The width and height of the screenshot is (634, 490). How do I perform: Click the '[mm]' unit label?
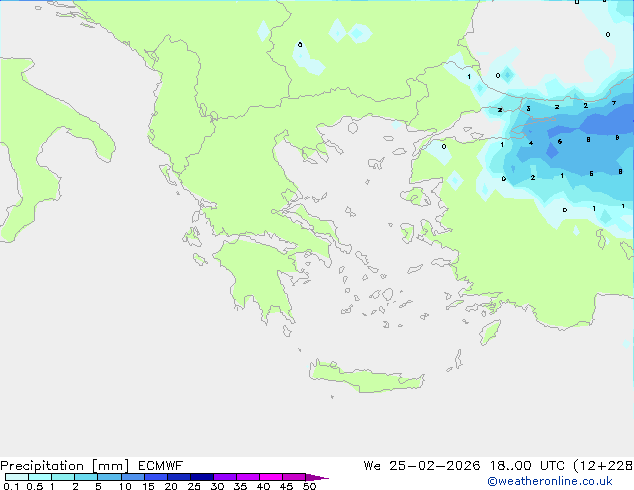point(111,466)
